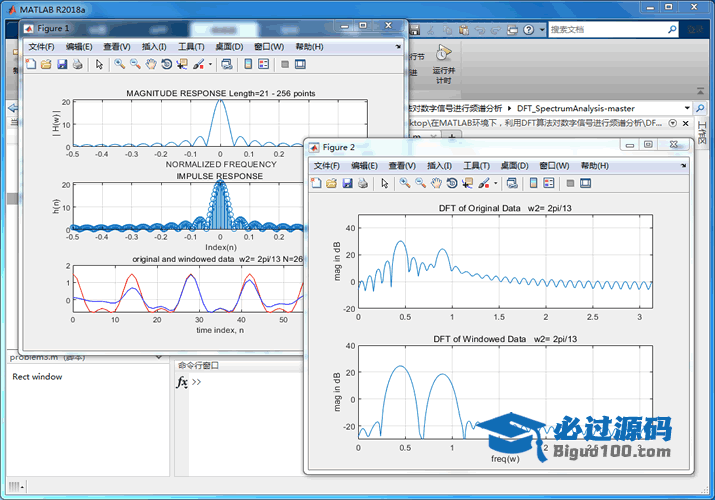Open dropdown arrow beside MATLAB help icon
The height and width of the screenshot is (500, 715).
(x=542, y=30)
